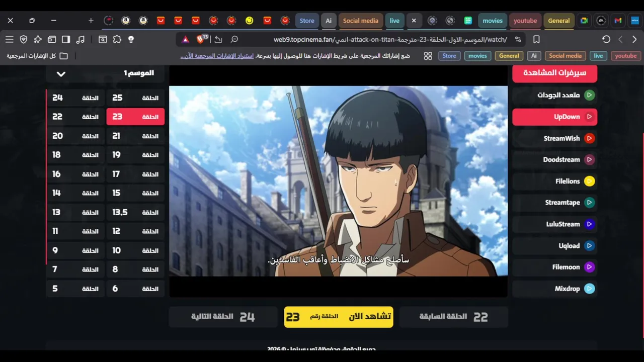Open the live folder on bookmarks bar

point(598,56)
